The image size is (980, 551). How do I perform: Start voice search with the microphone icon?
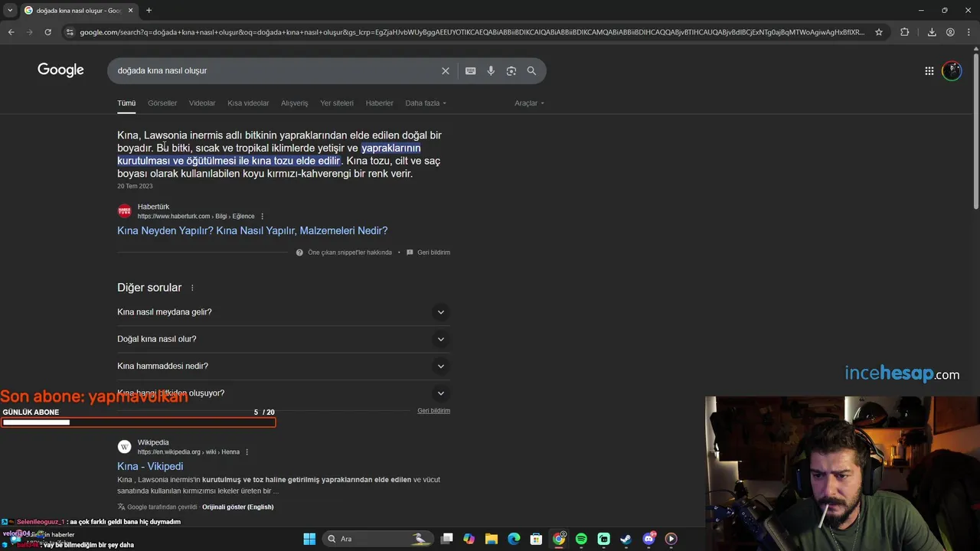click(491, 70)
